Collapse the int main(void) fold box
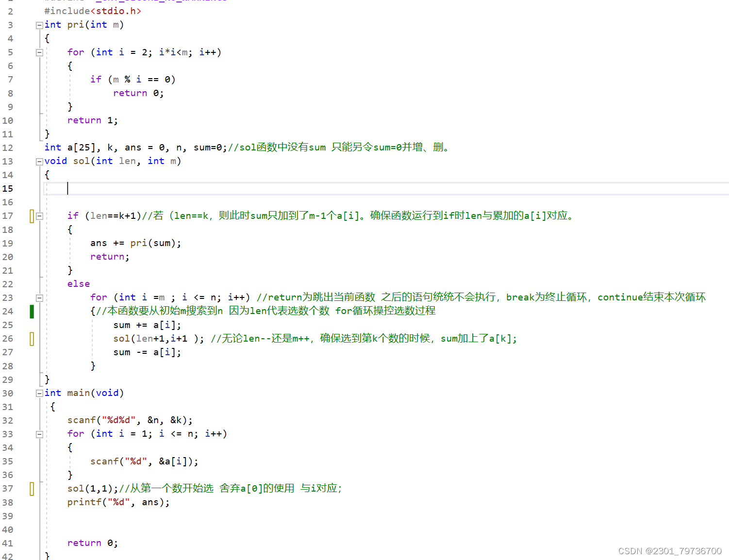Image resolution: width=729 pixels, height=560 pixels. point(39,394)
